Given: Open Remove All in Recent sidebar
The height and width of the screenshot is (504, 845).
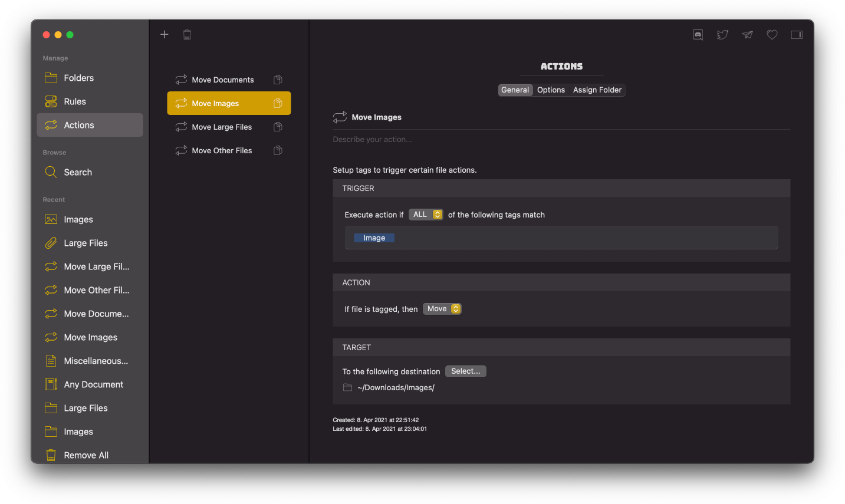Looking at the screenshot, I should click(x=86, y=455).
